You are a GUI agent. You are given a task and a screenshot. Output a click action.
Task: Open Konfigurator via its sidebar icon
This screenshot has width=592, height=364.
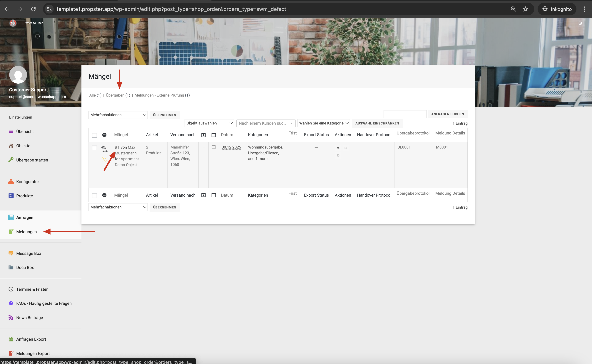(11, 181)
